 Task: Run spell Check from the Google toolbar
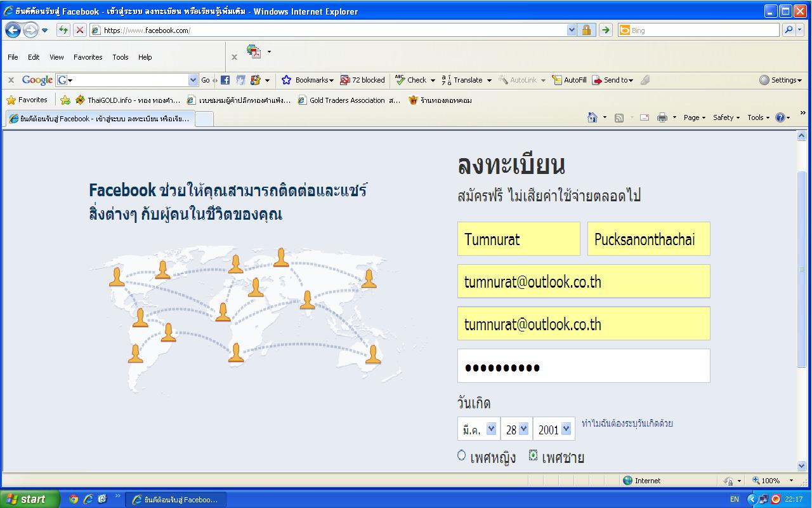point(415,80)
